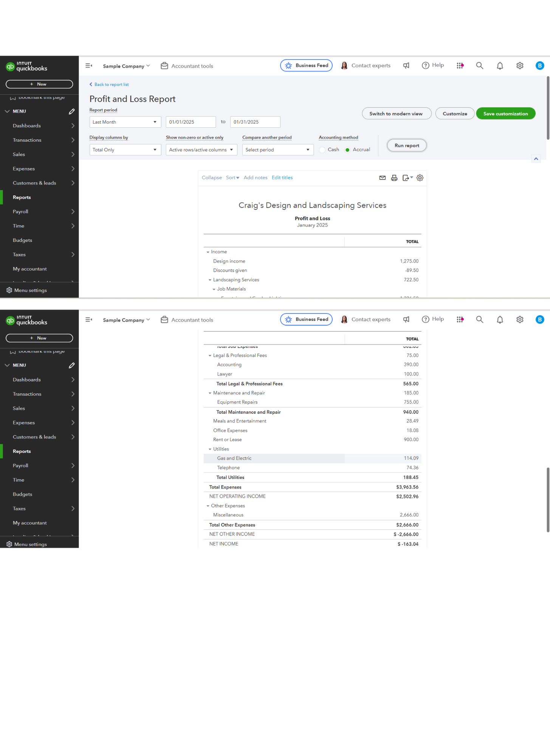Open apps grid icon in top header
The height and width of the screenshot is (756, 550).
[460, 65]
